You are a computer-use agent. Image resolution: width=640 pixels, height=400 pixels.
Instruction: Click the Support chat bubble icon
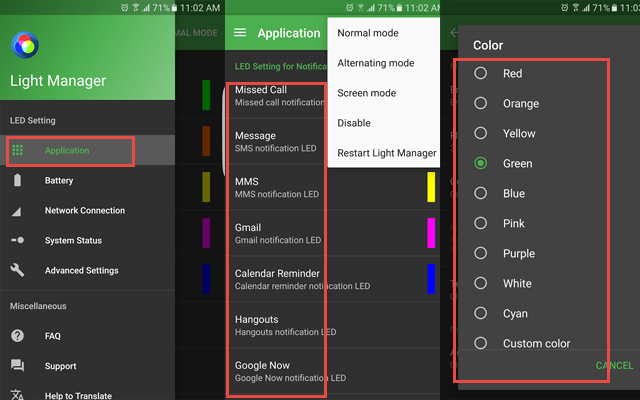click(17, 365)
